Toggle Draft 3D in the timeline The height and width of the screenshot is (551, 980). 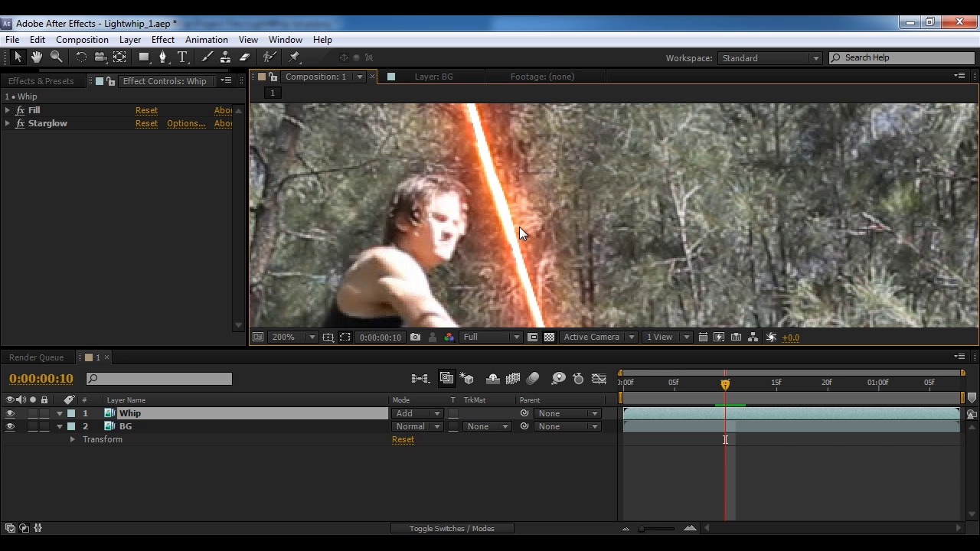coord(466,378)
